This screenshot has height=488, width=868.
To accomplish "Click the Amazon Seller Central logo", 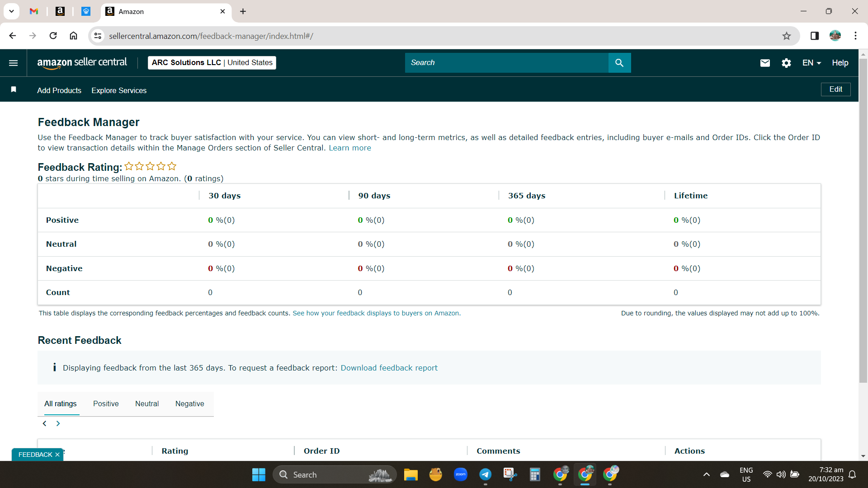I will coord(82,63).
